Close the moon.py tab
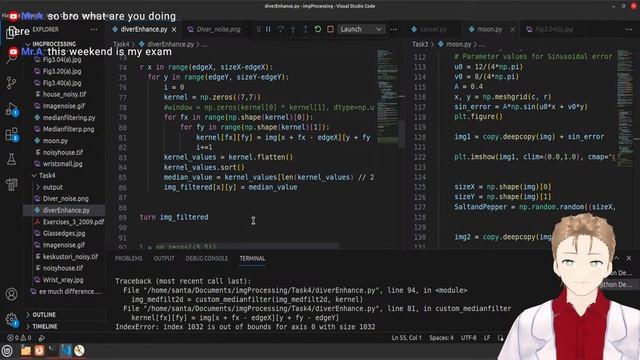The image size is (640, 360). 512,29
